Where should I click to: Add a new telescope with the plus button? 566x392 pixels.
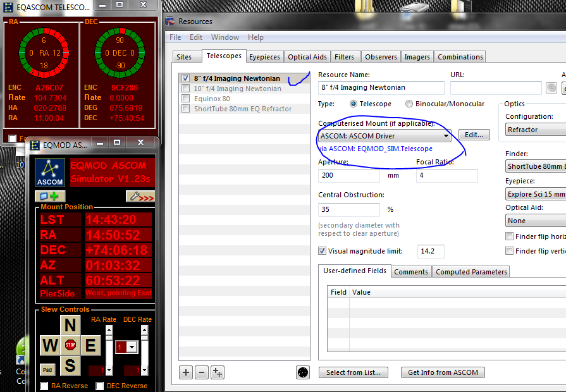point(186,372)
